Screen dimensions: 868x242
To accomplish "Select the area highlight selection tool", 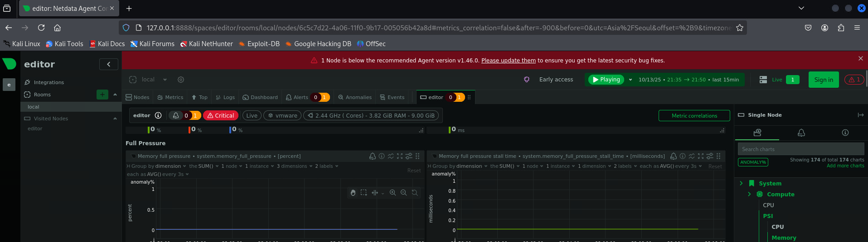I will click(364, 193).
